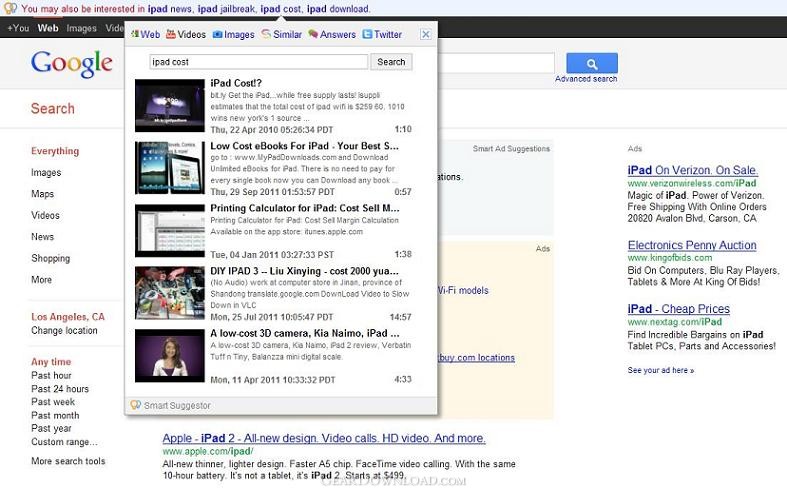The image size is (787, 488).
Task: Filter results by Videos in sidebar
Action: (45, 215)
